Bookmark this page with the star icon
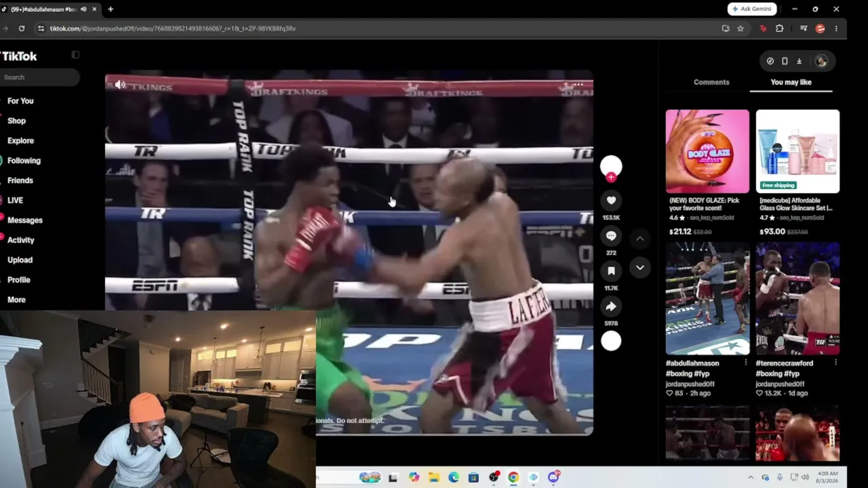Screen dimensions: 868x488 pyautogui.click(x=741, y=28)
